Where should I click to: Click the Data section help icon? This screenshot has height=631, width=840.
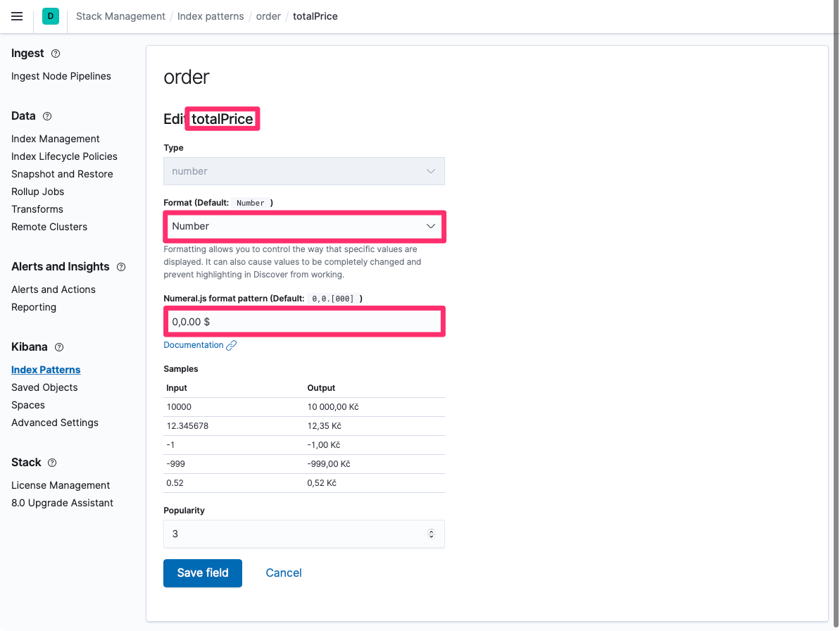(47, 116)
